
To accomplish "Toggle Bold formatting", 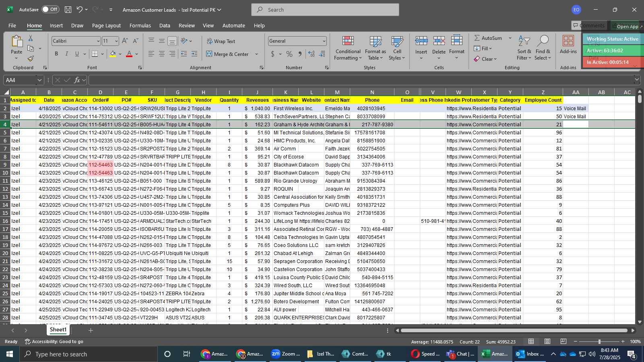I will 56,54.
